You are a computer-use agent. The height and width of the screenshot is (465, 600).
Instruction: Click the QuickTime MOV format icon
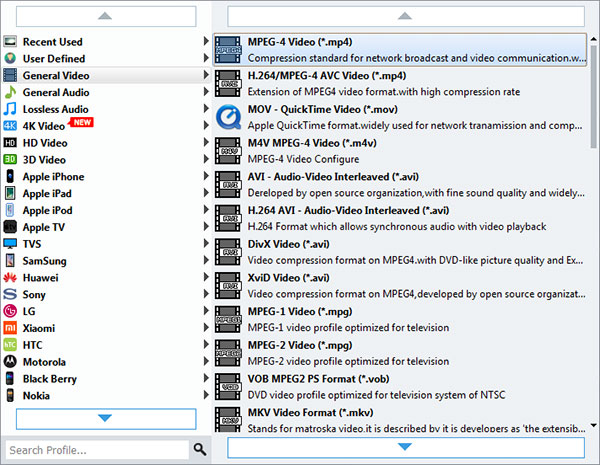pyautogui.click(x=228, y=116)
